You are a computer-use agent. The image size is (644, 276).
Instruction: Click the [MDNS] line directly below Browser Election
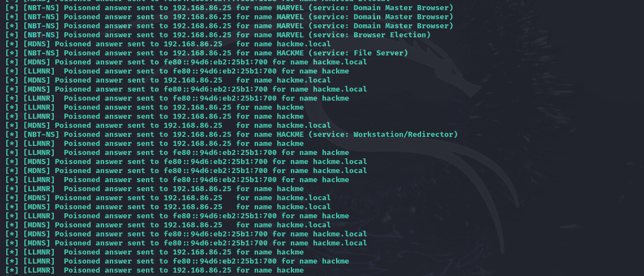(x=175, y=44)
